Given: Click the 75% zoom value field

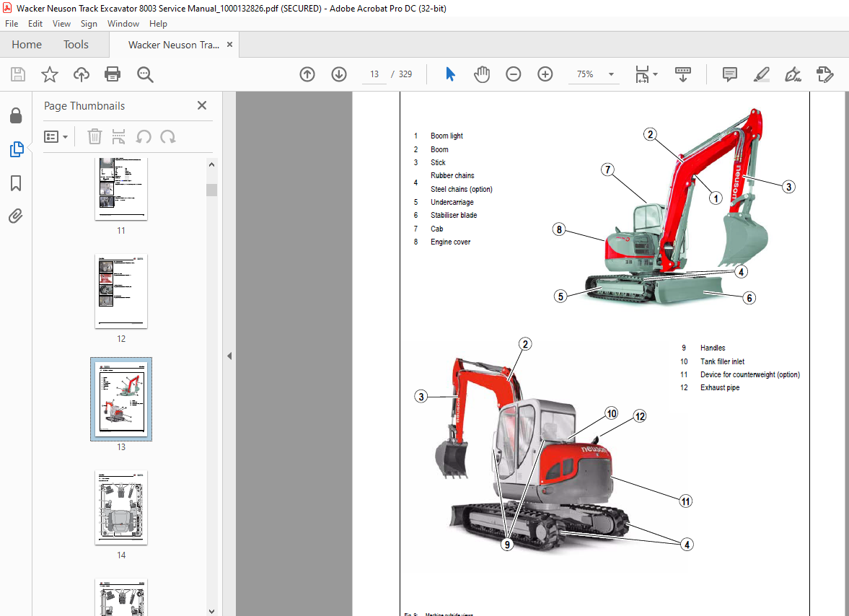Looking at the screenshot, I should (x=585, y=74).
